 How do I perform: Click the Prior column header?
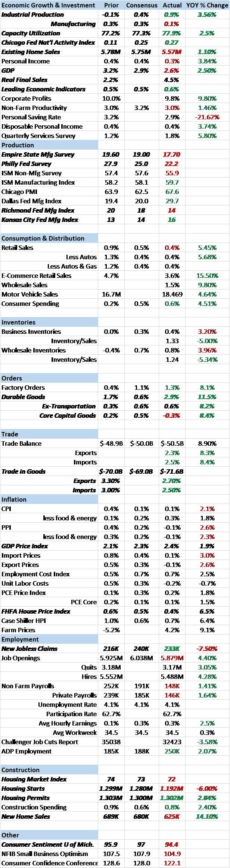111,5
